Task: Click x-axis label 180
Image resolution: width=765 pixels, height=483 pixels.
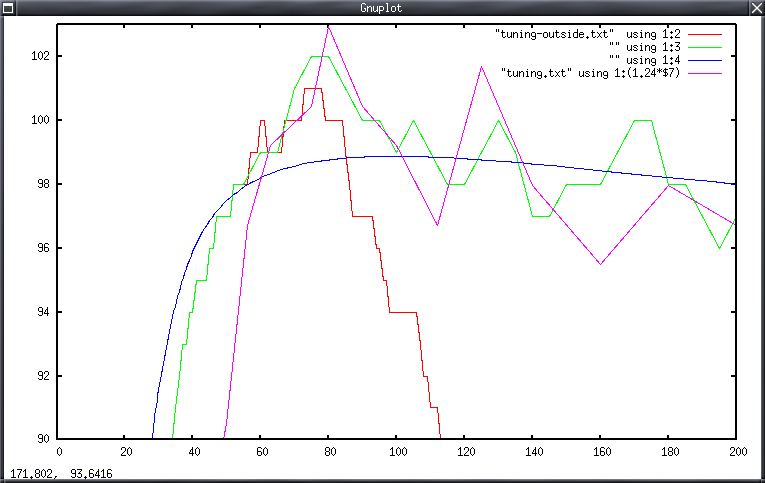Action: (x=670, y=452)
